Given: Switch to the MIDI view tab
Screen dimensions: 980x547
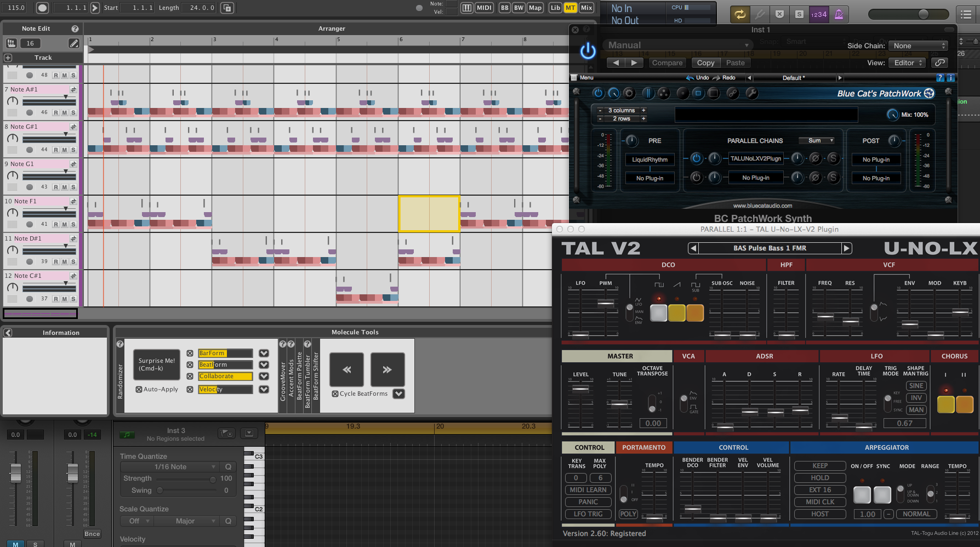Looking at the screenshot, I should click(x=484, y=8).
